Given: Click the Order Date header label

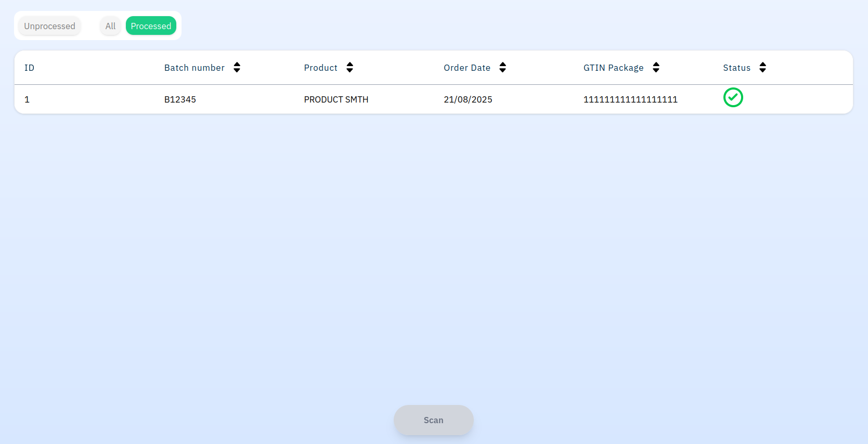Looking at the screenshot, I should (x=467, y=68).
